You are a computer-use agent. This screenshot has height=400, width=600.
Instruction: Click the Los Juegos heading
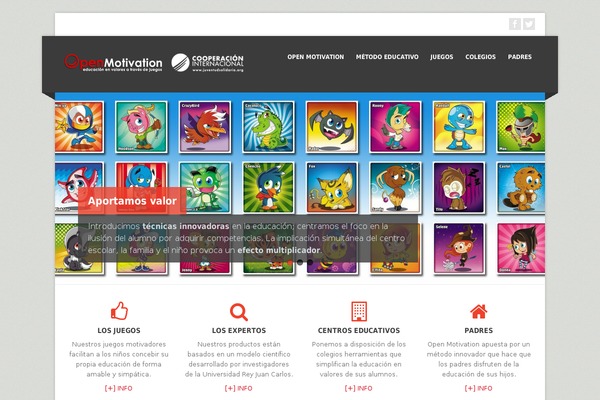pos(119,330)
